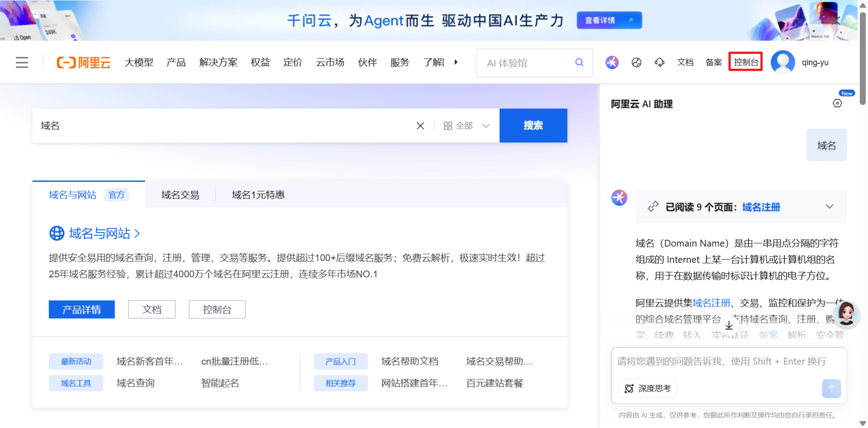Click the qing-yu username
This screenshot has width=868, height=428.
(x=815, y=63)
